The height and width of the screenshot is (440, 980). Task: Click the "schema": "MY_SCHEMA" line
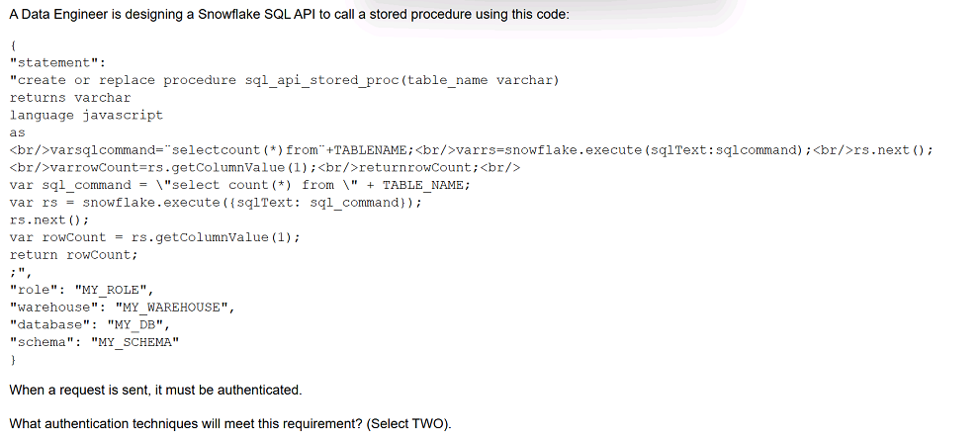(95, 342)
